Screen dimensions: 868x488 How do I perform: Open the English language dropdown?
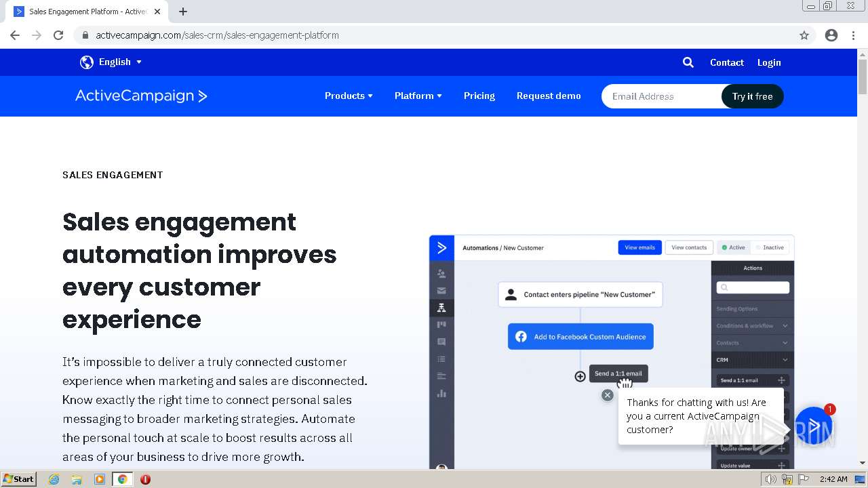coord(120,62)
